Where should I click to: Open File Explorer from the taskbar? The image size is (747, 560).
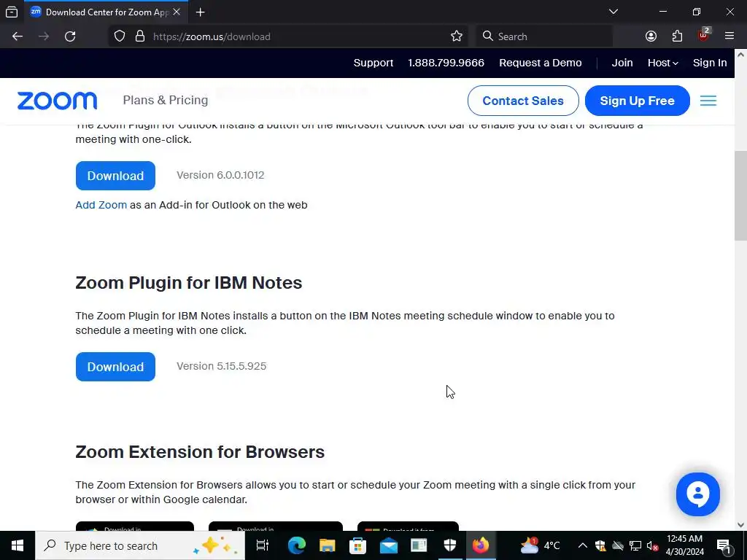click(x=328, y=545)
